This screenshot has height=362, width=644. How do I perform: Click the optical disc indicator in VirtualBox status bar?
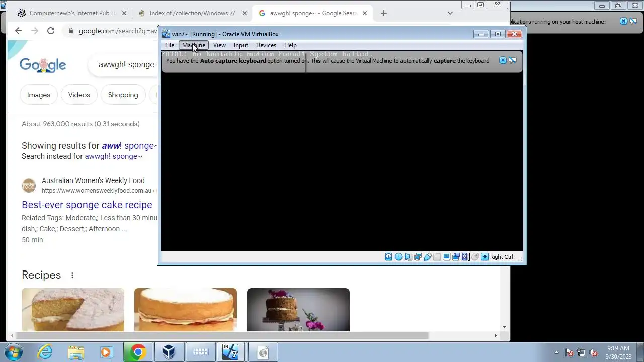(398, 257)
